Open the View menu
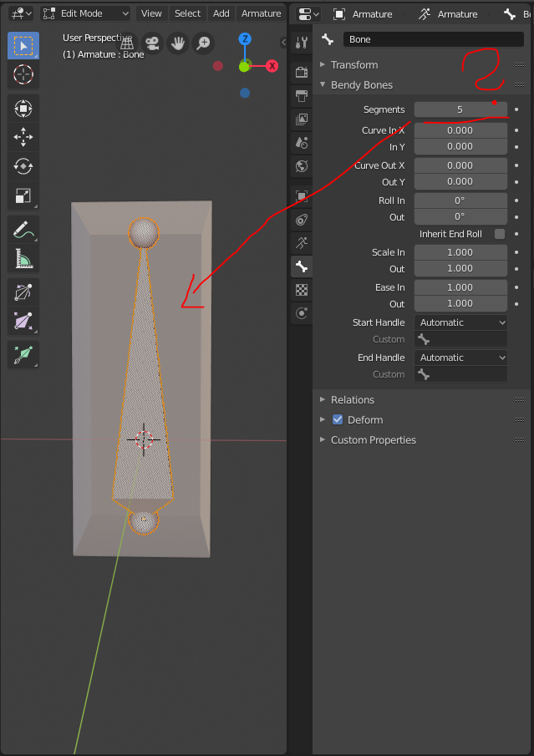 [x=151, y=13]
